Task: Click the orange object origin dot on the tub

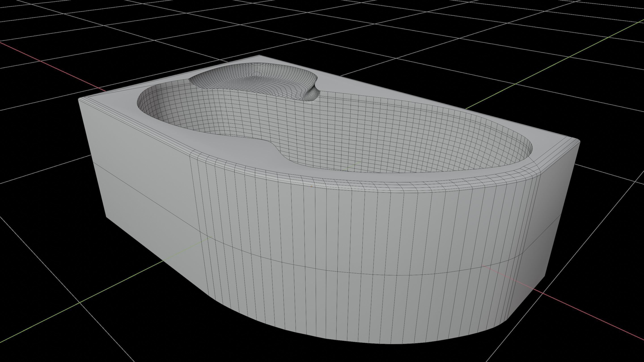Action: pos(311,186)
